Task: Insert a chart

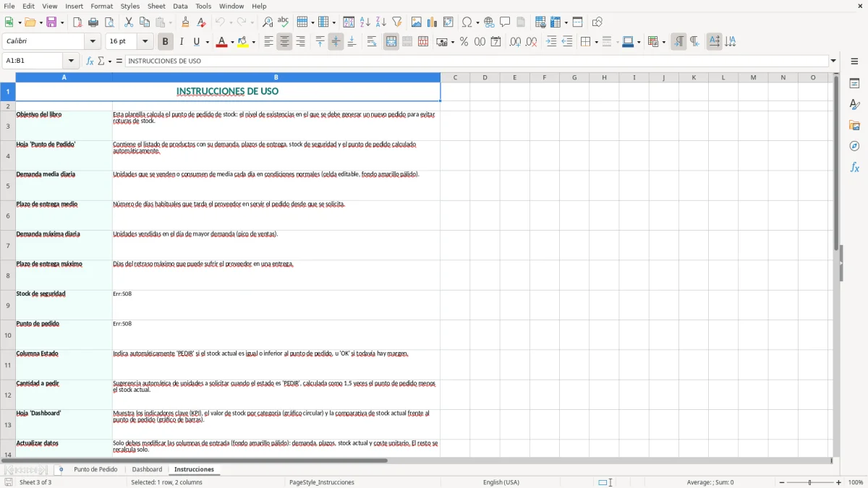Action: click(433, 22)
